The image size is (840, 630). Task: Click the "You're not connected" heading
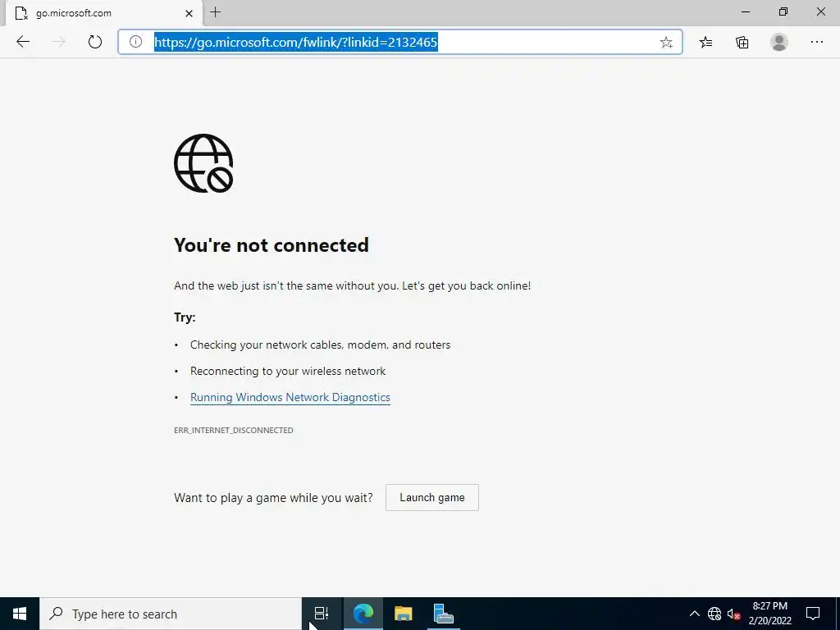click(271, 244)
